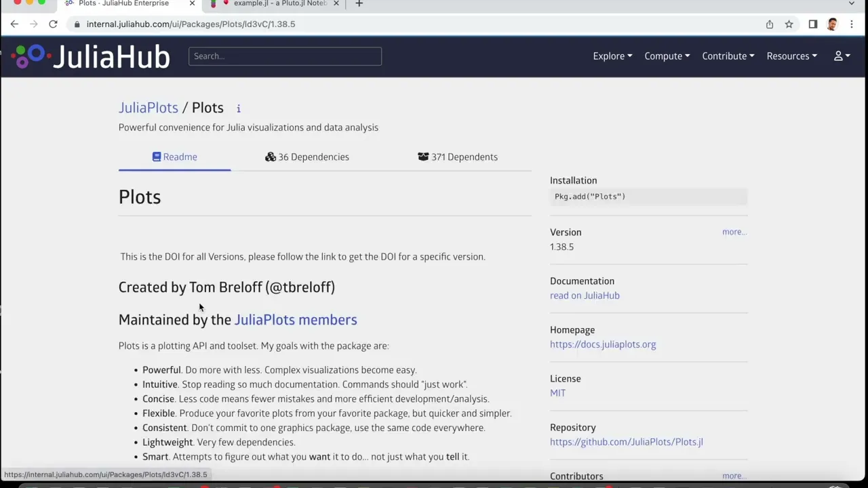Expand the tab search chevron
868x488 pixels.
[852, 3]
